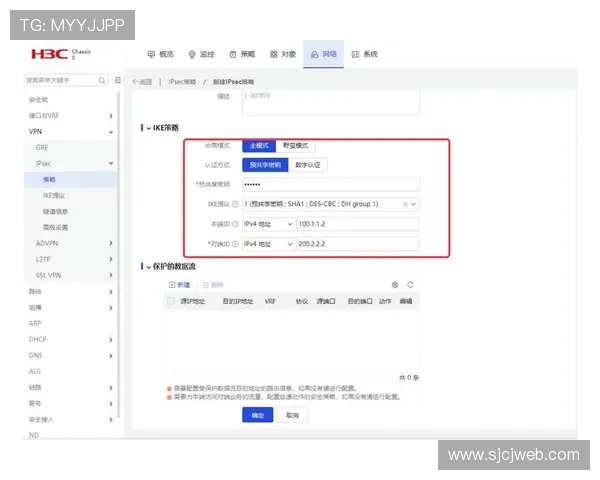The width and height of the screenshot is (600, 480).
Task: Tick the select-all checkbox in table header
Action: click(x=171, y=301)
